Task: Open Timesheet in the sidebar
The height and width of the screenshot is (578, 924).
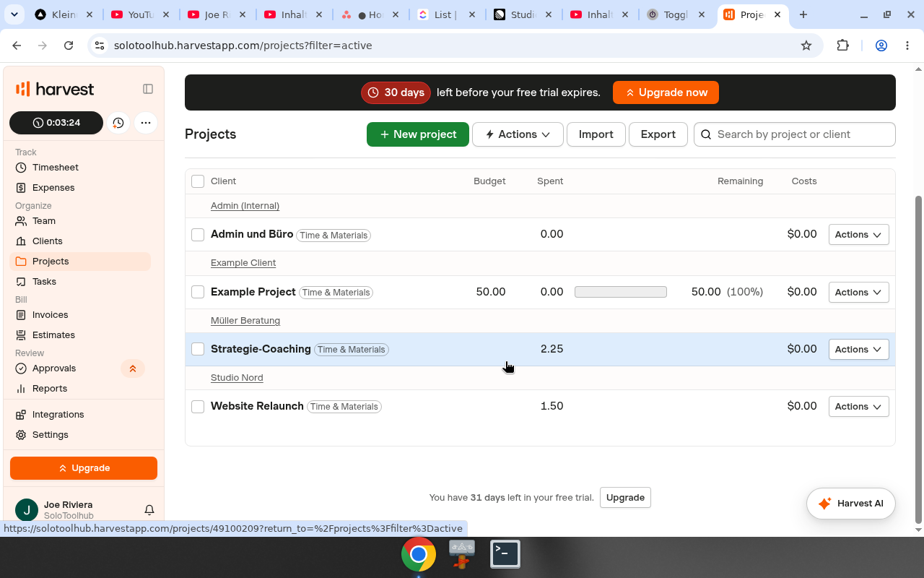Action: (x=56, y=168)
